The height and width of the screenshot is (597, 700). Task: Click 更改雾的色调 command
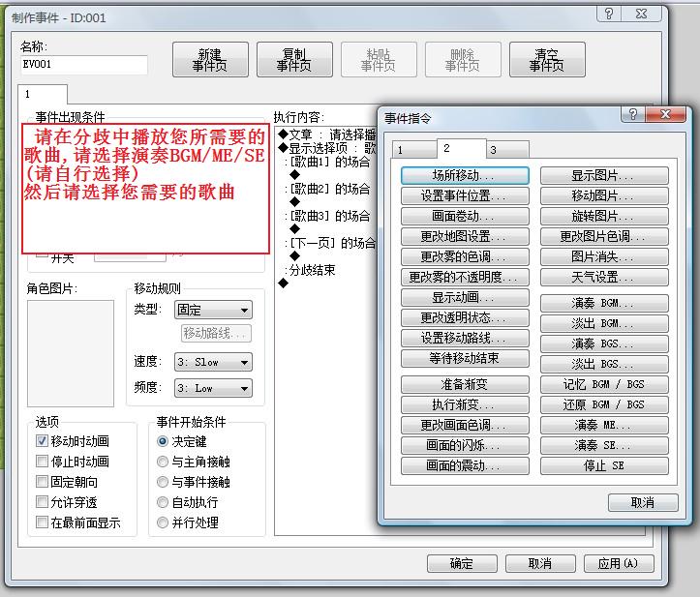[x=465, y=257]
